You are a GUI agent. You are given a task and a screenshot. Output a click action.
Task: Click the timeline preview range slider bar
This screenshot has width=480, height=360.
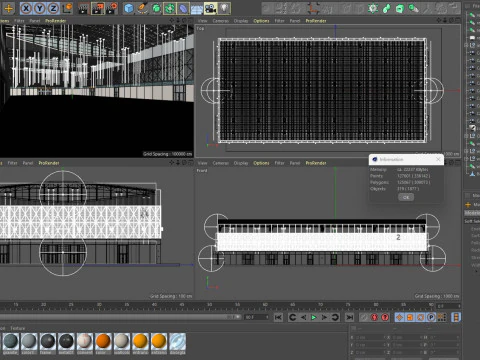click(120, 317)
